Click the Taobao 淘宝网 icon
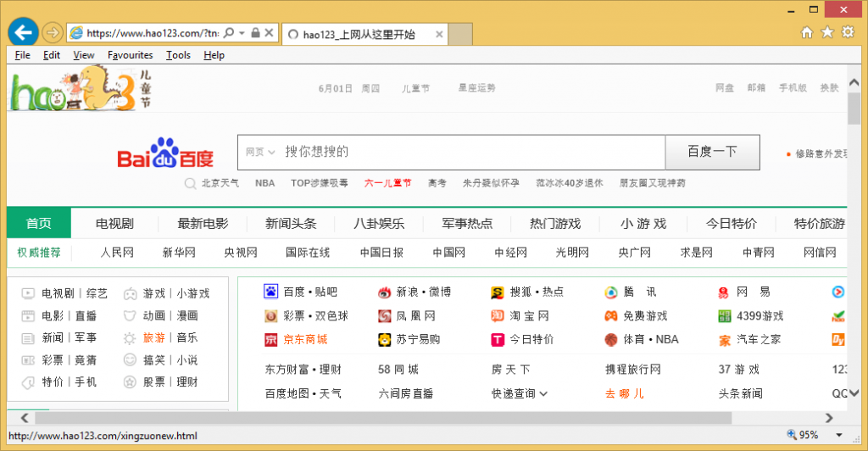The image size is (868, 451). [x=498, y=316]
